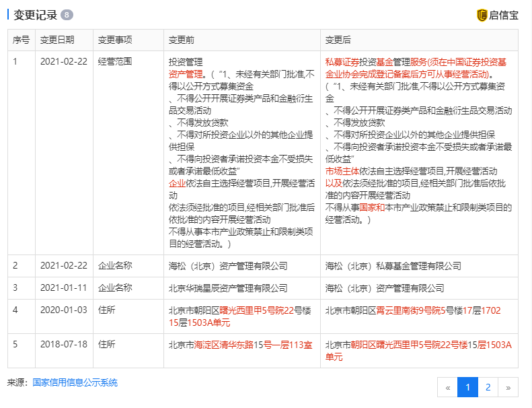
Task: Select the 经营范围 cell in row 1
Action: point(115,61)
